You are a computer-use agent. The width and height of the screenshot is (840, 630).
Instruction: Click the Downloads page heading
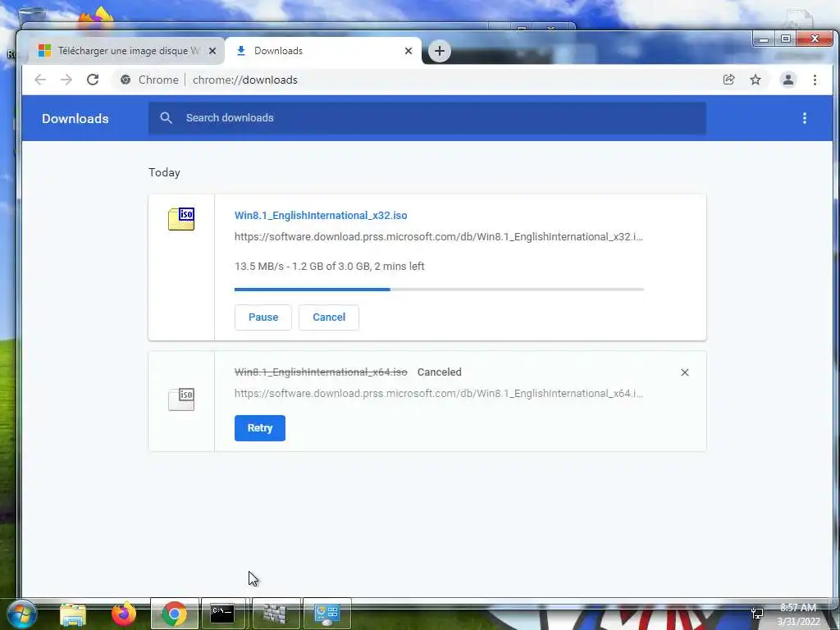point(75,118)
